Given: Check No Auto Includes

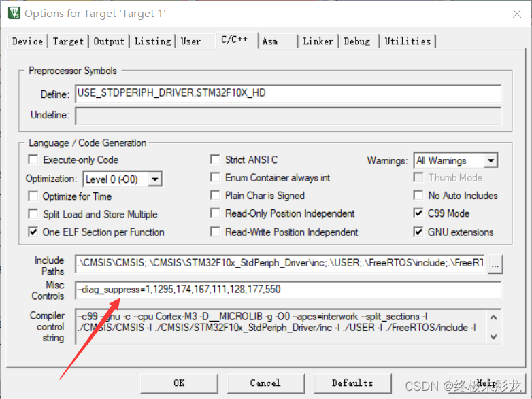Looking at the screenshot, I should click(418, 195).
